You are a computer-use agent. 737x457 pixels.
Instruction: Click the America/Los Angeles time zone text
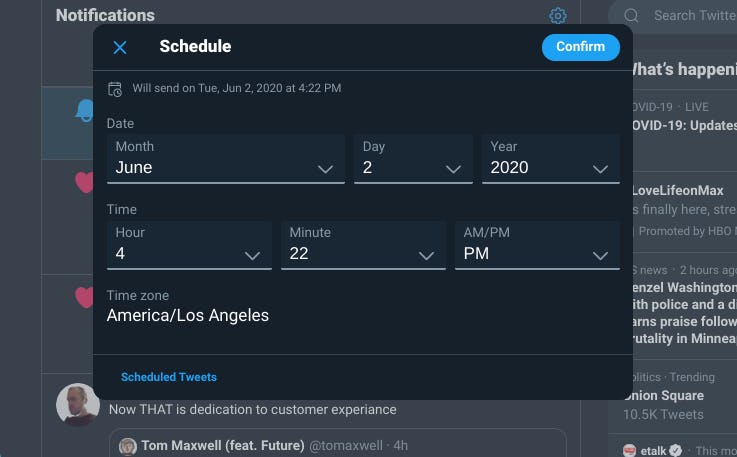(188, 316)
